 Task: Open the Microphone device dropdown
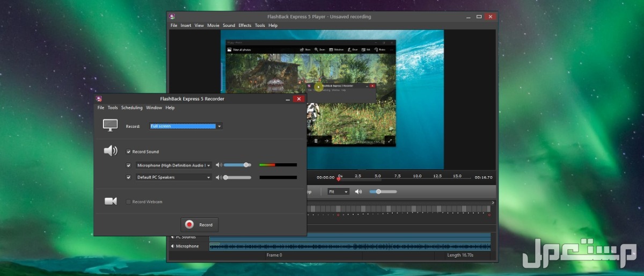(173, 165)
